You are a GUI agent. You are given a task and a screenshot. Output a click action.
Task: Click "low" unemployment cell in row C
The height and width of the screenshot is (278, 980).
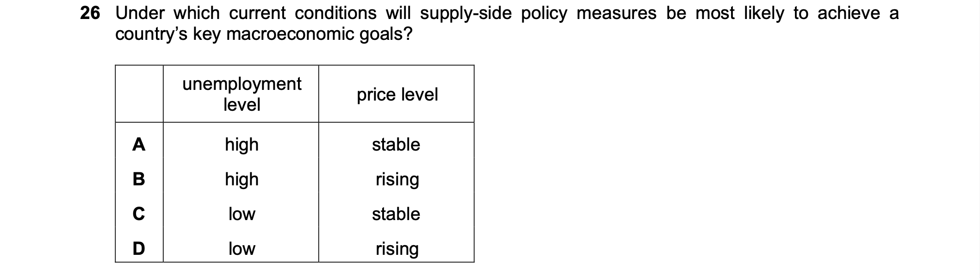coord(242,214)
